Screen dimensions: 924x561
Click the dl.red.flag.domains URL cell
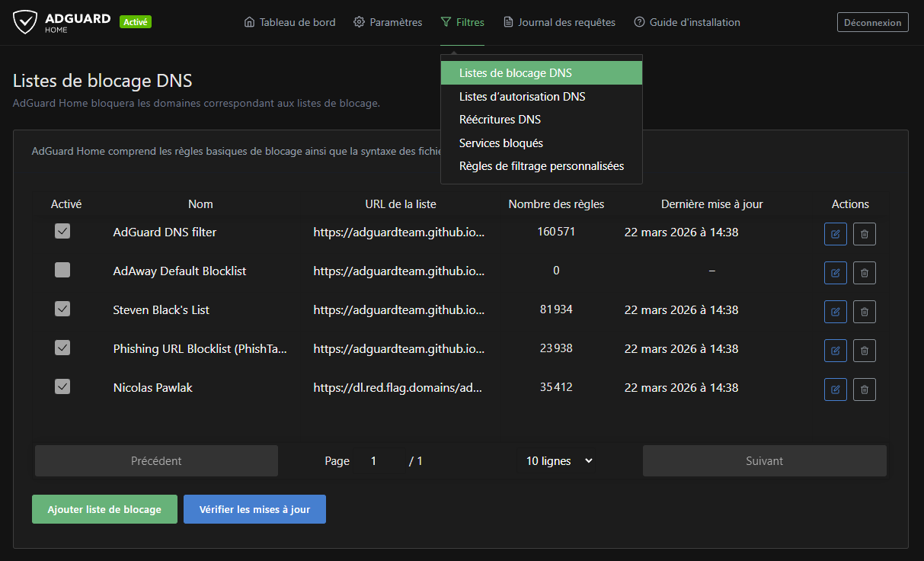[x=398, y=387]
